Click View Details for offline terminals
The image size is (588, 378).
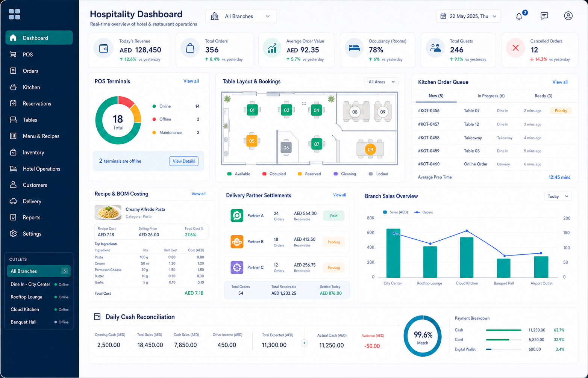184,161
